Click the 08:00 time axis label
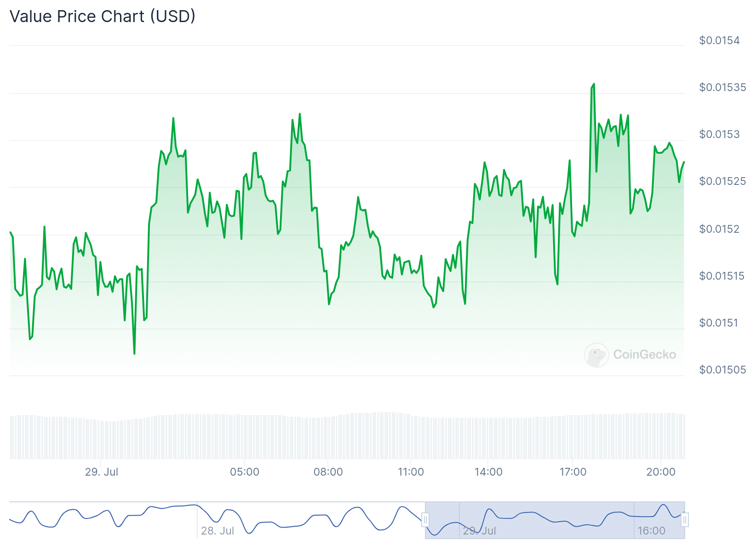The height and width of the screenshot is (552, 756). coord(328,472)
